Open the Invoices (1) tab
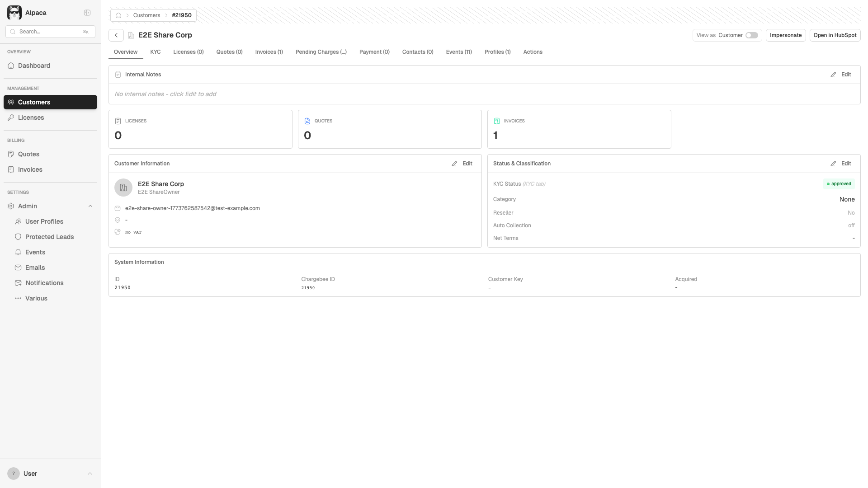Screen dimensions: 868x488 [269, 52]
